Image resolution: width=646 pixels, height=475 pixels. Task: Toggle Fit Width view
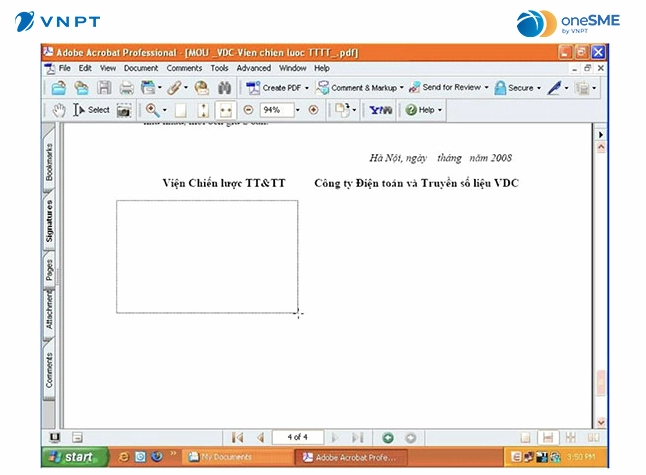pos(226,110)
